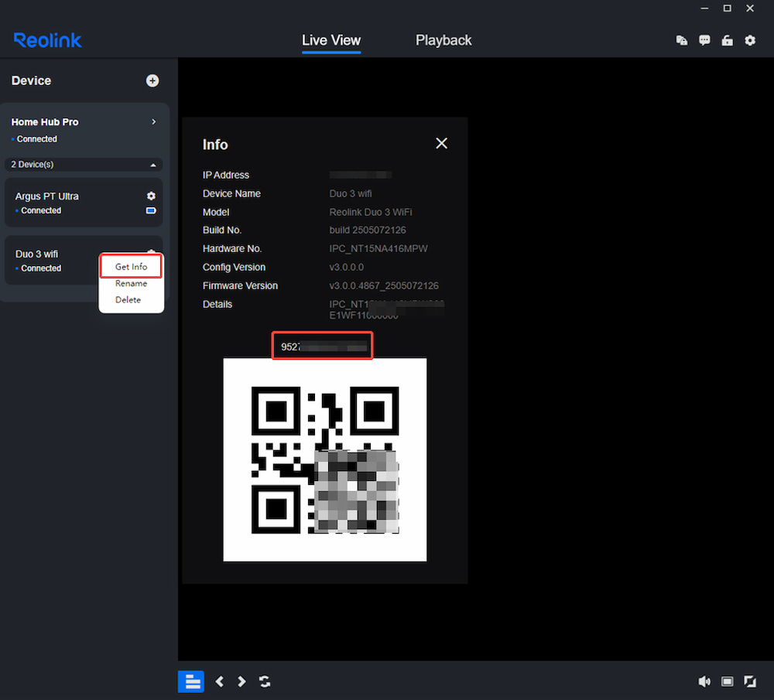Click the Device Name value Duo 3 wifi
The image size is (774, 700).
tap(351, 194)
